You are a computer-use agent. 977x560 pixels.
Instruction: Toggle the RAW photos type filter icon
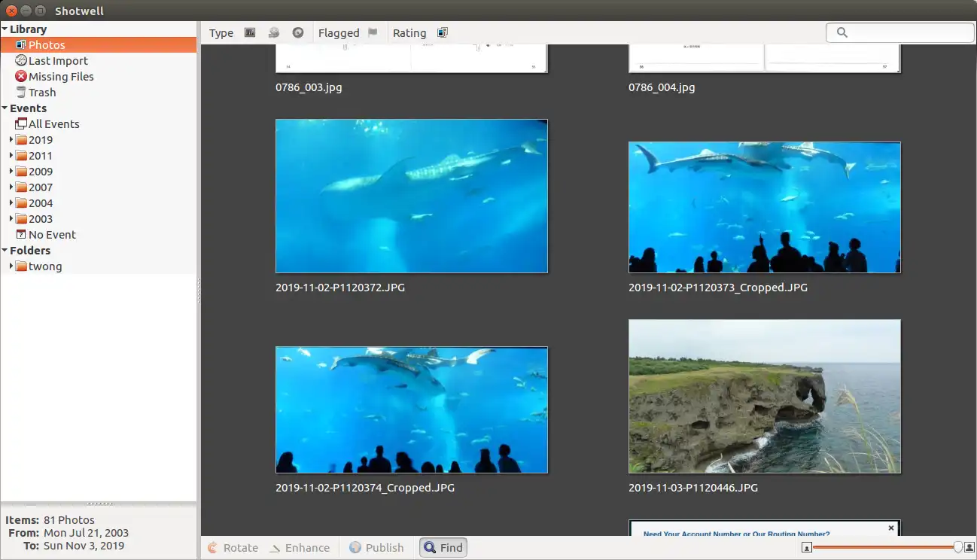298,33
